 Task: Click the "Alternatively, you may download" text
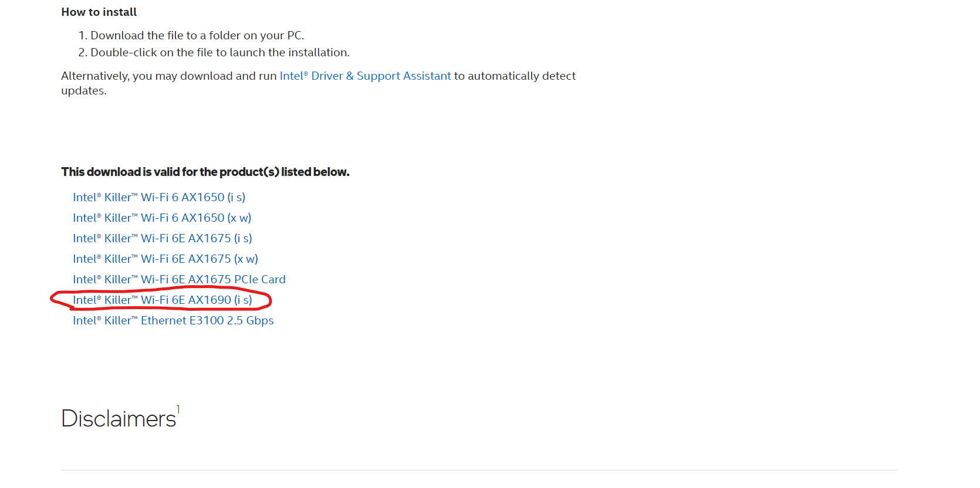(169, 76)
